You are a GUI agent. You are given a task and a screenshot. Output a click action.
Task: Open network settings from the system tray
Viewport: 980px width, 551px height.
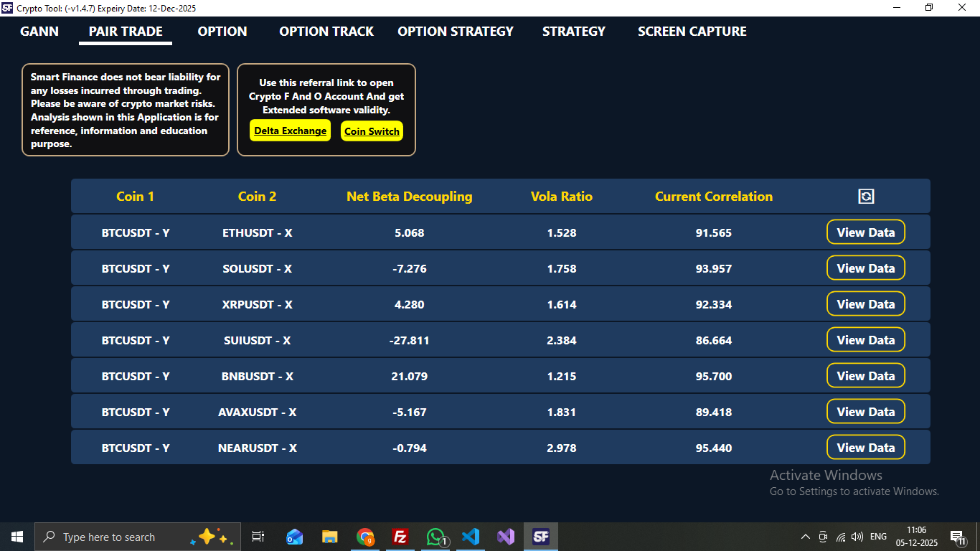point(840,536)
